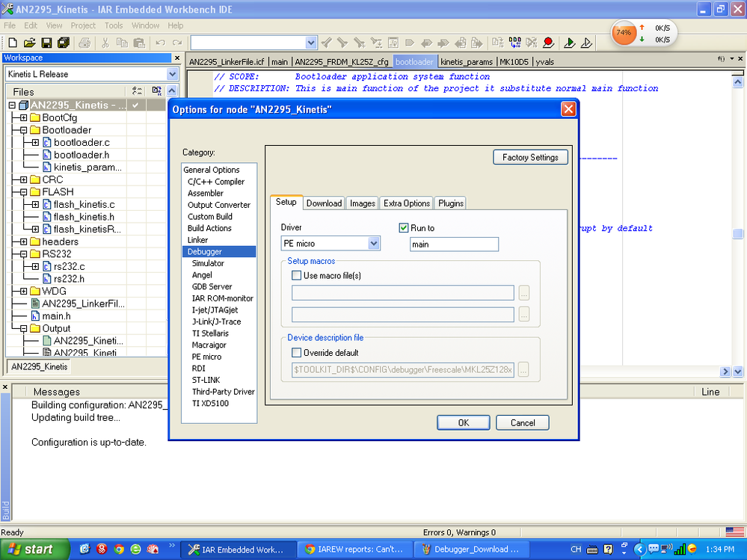
Task: Open the Project menu
Action: [83, 25]
